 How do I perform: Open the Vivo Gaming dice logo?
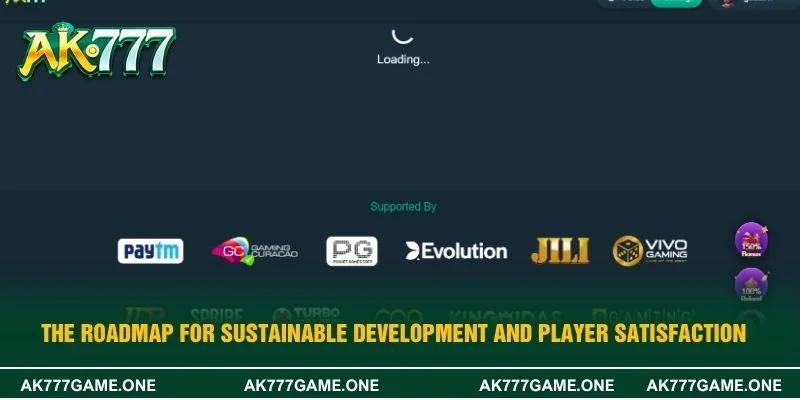(650, 251)
